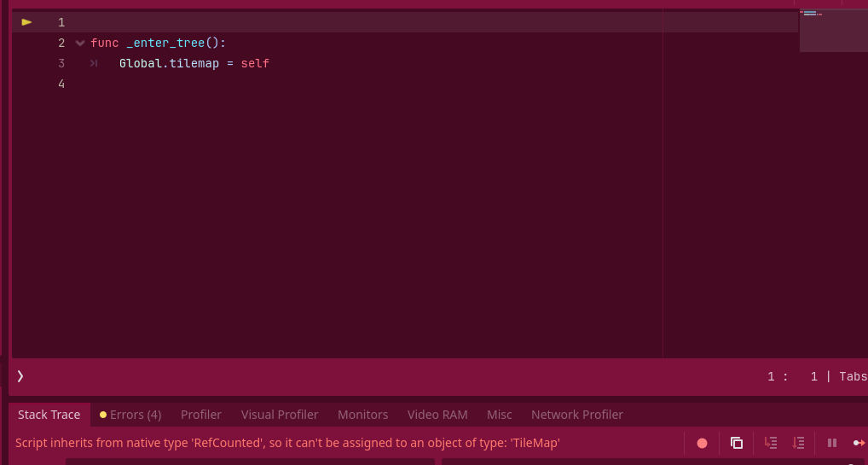This screenshot has width=868, height=465.
Task: Click the pause Break debugger icon
Action: pyautogui.click(x=832, y=443)
